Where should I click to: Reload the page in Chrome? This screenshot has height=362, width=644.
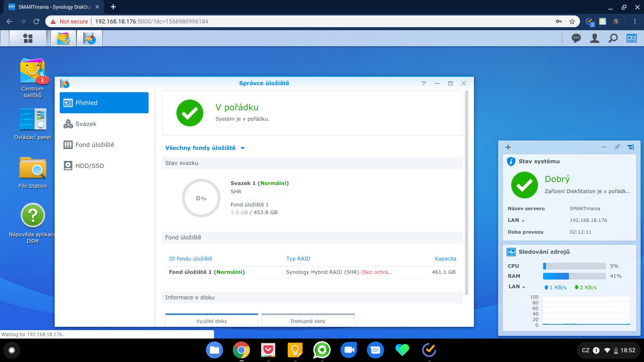[x=36, y=21]
